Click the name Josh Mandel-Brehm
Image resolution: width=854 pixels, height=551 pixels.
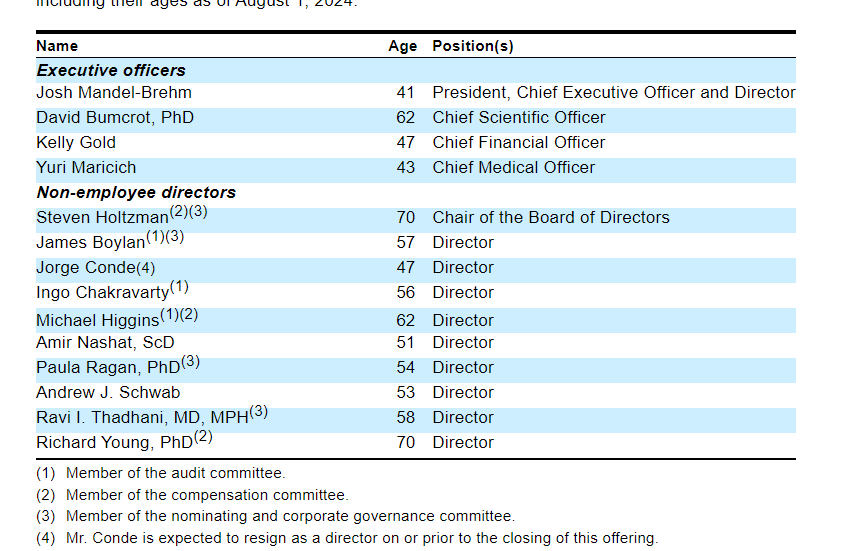pyautogui.click(x=114, y=93)
